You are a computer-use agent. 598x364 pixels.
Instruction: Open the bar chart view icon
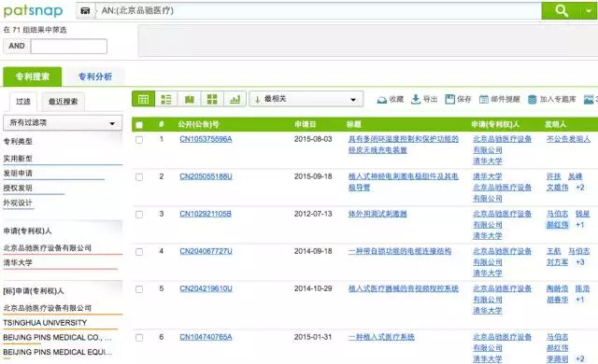coord(235,99)
